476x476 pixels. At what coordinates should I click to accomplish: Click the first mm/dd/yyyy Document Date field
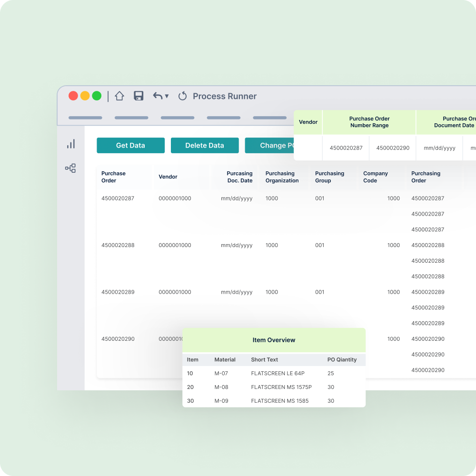(x=439, y=148)
